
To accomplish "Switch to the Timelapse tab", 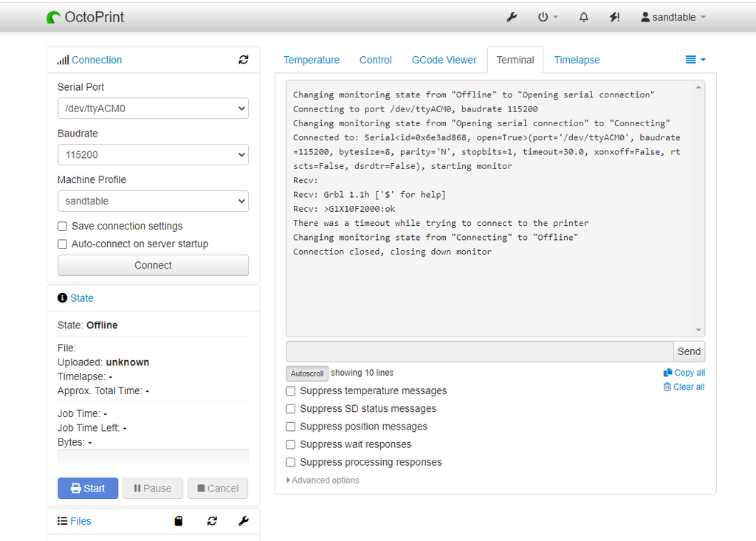I will (x=577, y=60).
